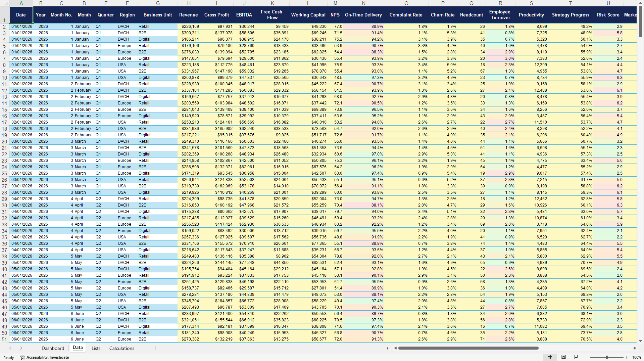Select productivity cell 12,462
Viewport: 644px width, 361px height.
point(532,199)
